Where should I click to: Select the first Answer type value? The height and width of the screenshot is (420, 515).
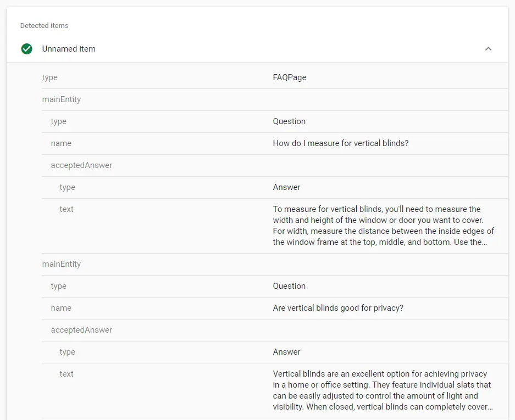tap(286, 187)
